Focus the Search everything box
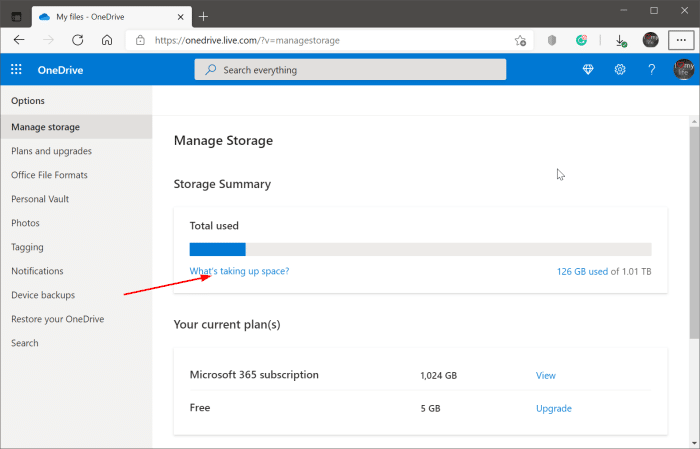The image size is (700, 449). pos(350,70)
